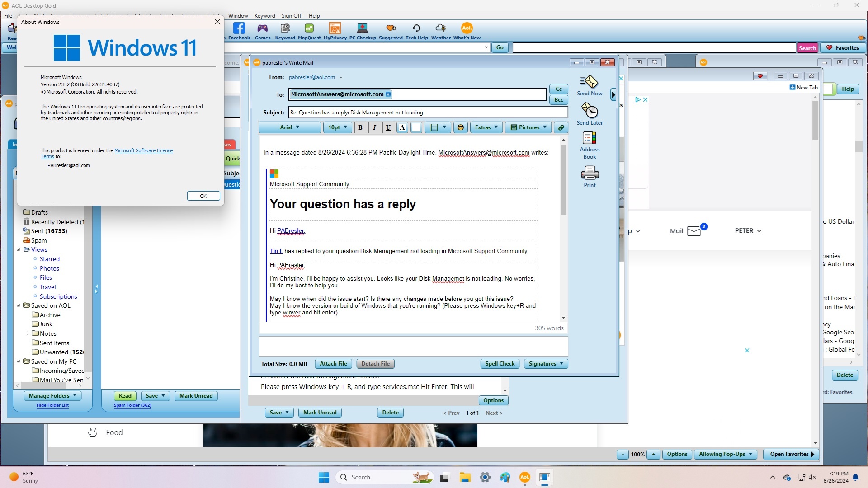Viewport: 868px width, 488px height.
Task: Open the Signatures dropdown
Action: point(546,364)
